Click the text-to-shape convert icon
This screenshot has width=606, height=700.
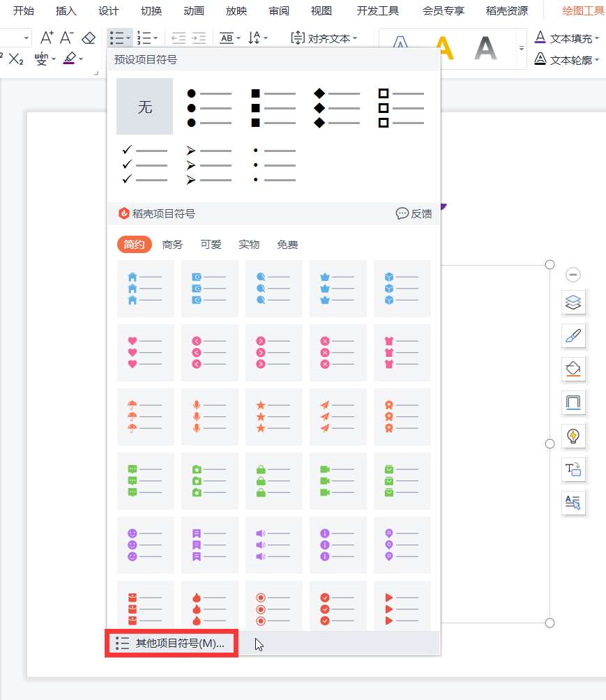coord(573,470)
